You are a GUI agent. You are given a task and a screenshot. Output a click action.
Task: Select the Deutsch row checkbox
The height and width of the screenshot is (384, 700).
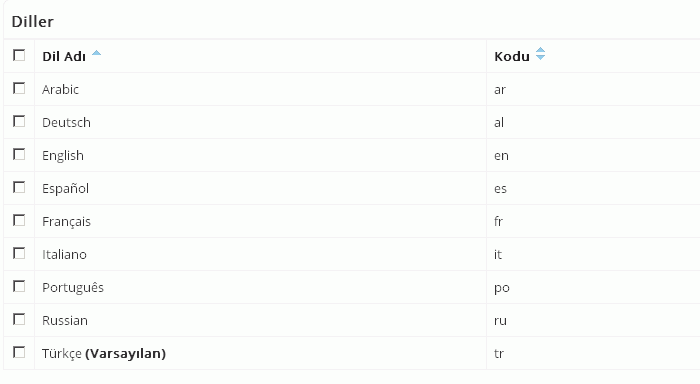click(x=19, y=121)
